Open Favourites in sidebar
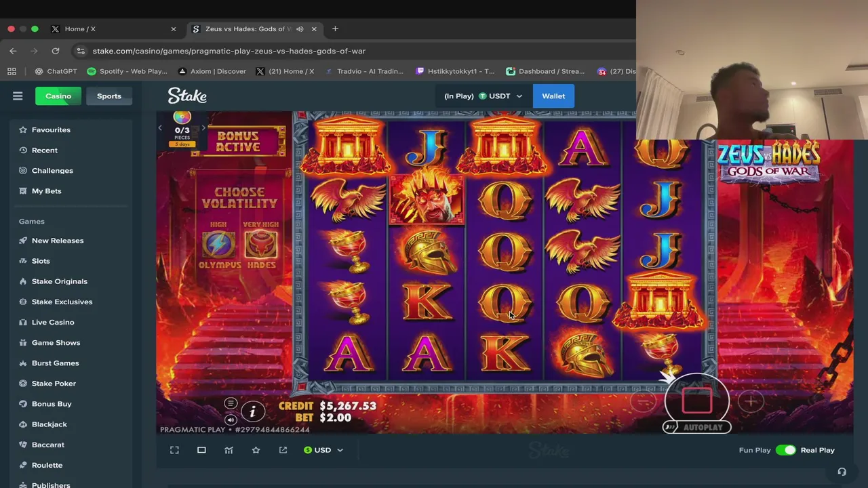868x488 pixels. point(51,129)
